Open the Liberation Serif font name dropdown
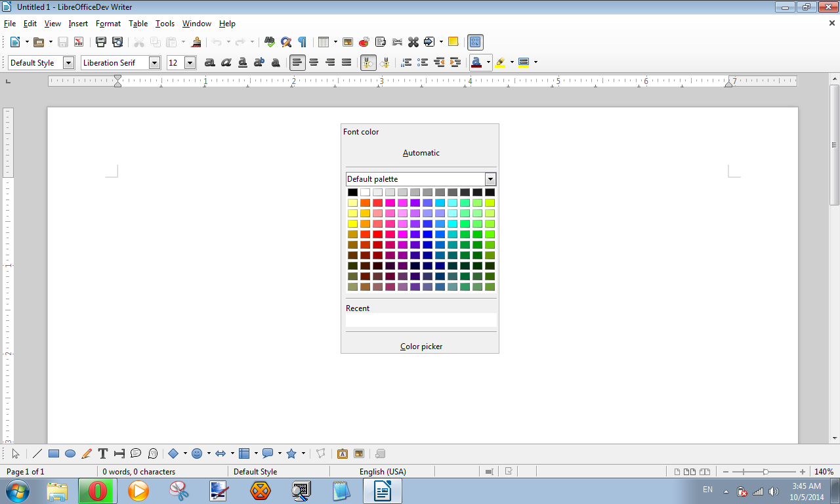 (155, 63)
